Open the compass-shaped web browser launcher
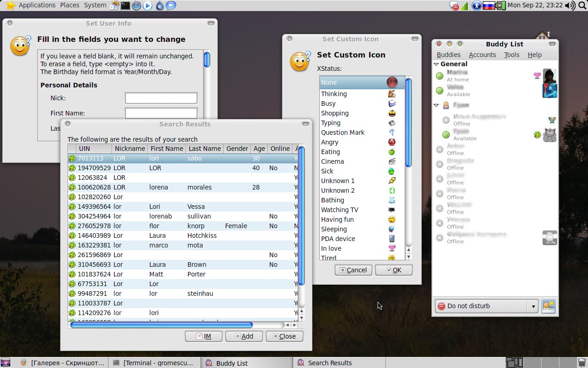The width and height of the screenshot is (588, 368). 136,6
